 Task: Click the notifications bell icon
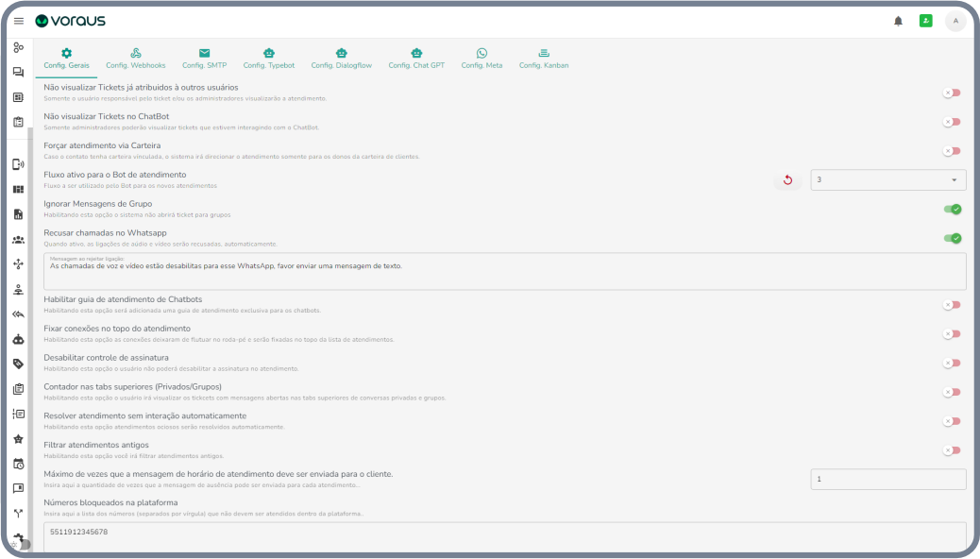[898, 21]
